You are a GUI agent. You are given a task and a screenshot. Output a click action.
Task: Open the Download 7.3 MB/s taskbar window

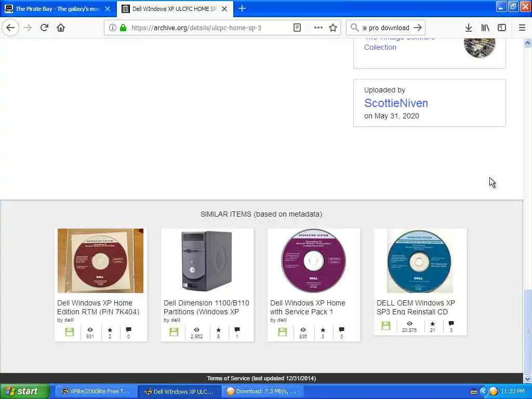[263, 391]
